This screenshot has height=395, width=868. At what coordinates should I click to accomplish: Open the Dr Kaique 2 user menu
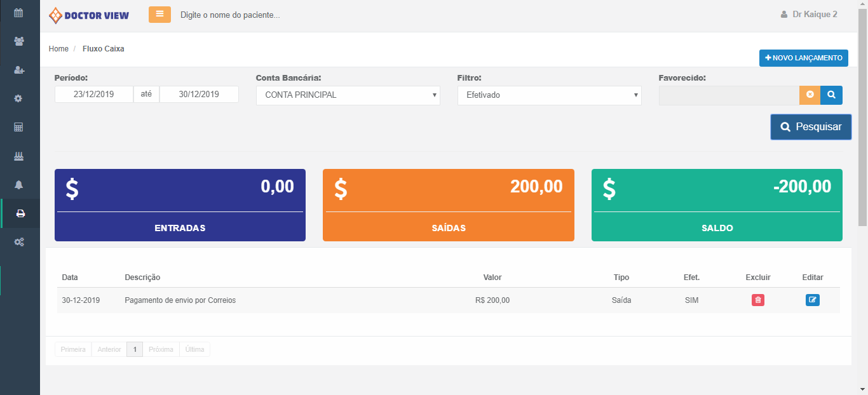point(808,14)
